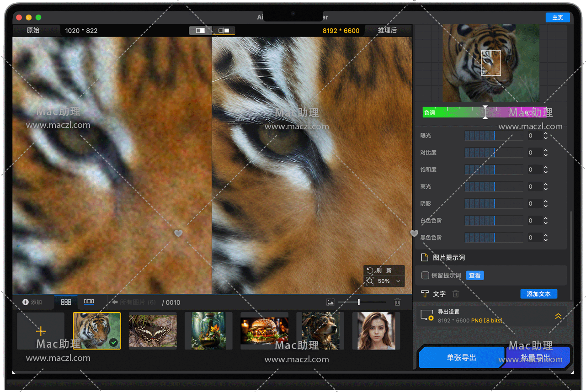
Task: Click the 高光 value stepper arrows
Action: [x=545, y=186]
